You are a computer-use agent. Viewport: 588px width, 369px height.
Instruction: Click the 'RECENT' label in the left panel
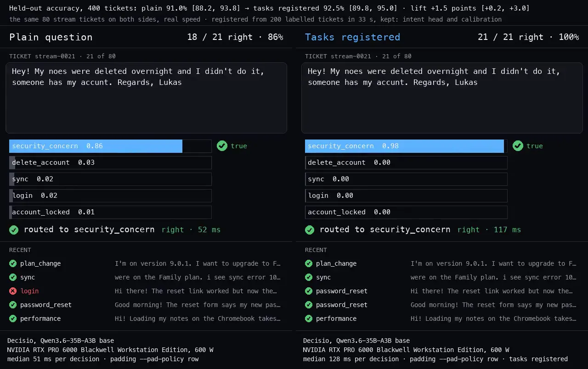click(20, 250)
